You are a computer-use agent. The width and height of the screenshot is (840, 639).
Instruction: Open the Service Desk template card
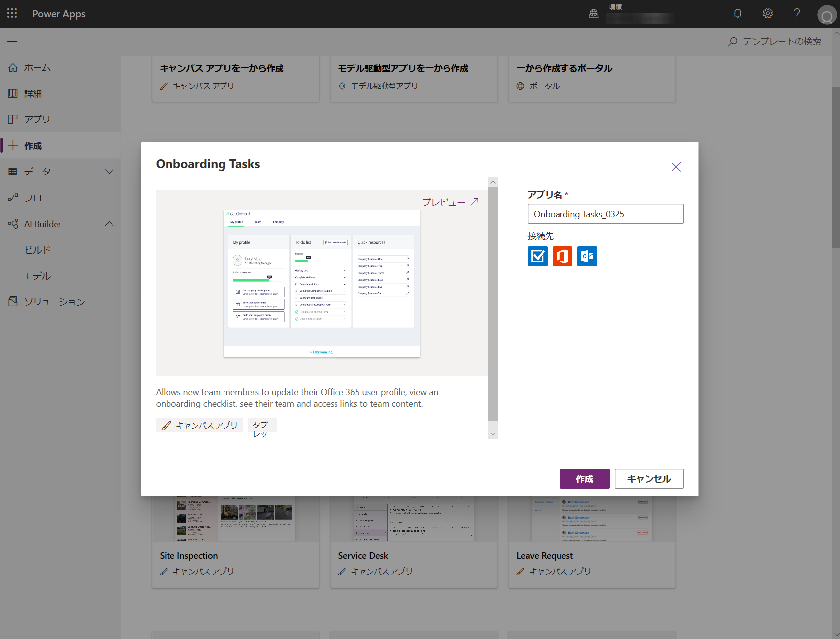414,542
